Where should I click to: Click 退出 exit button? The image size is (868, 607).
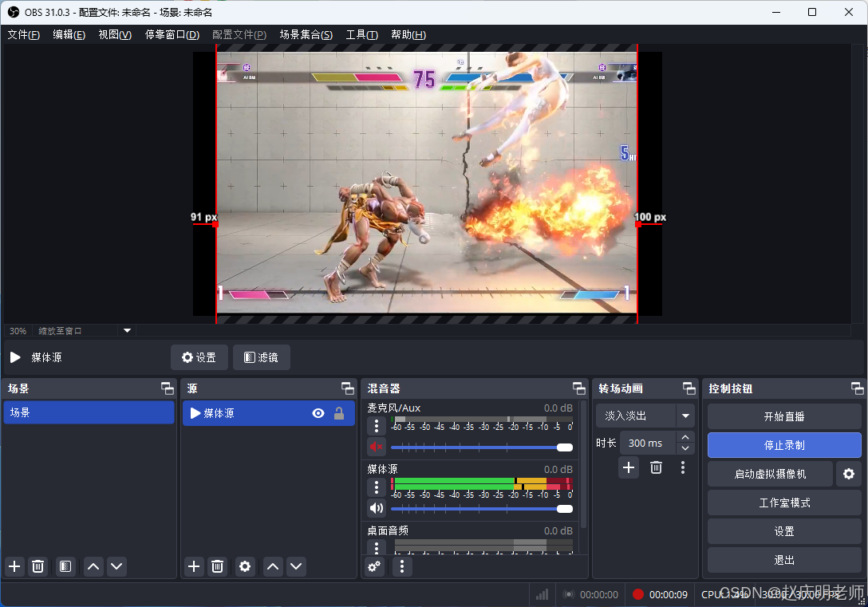pyautogui.click(x=784, y=561)
